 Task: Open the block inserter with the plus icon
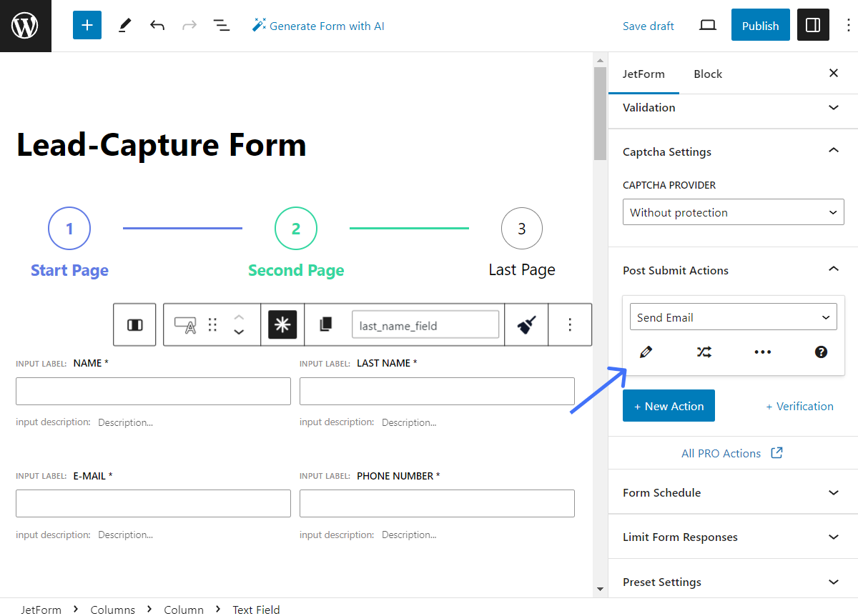87,25
